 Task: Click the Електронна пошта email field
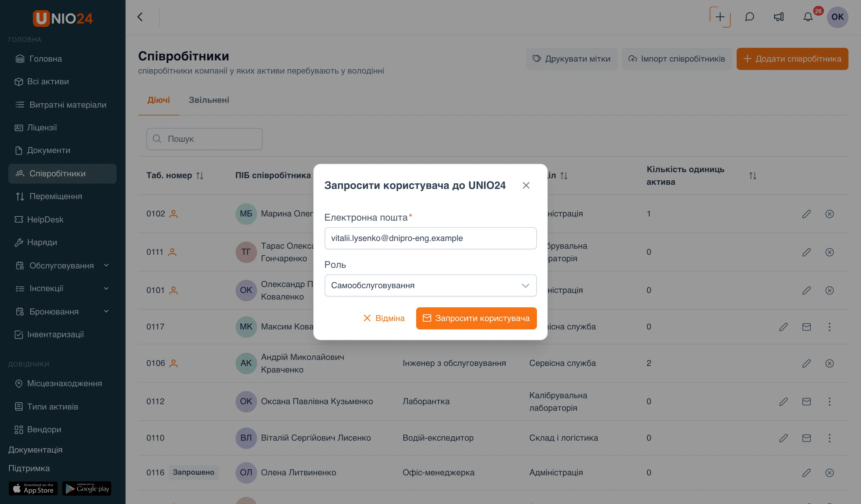(x=430, y=238)
